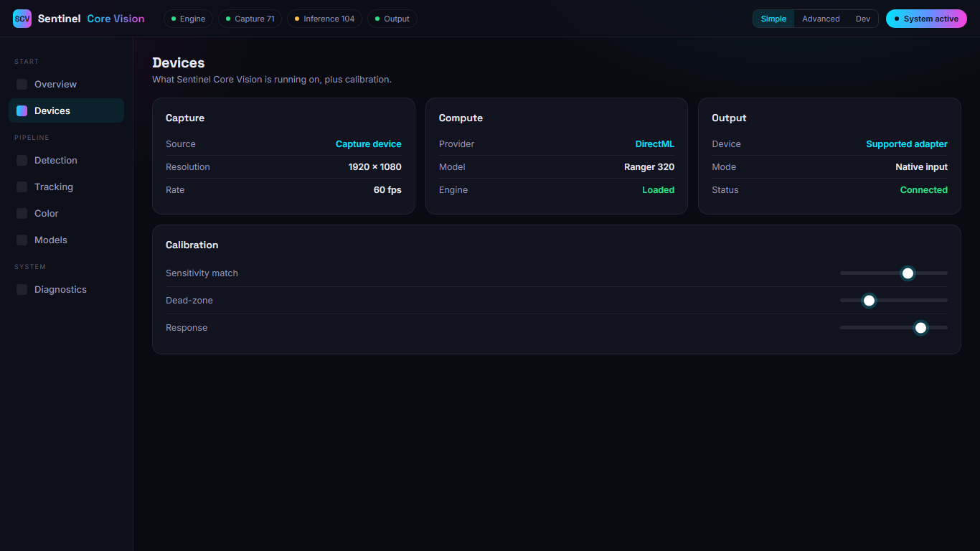Open Diagnostics in the sidebar
The height and width of the screenshot is (551, 980).
(x=66, y=289)
